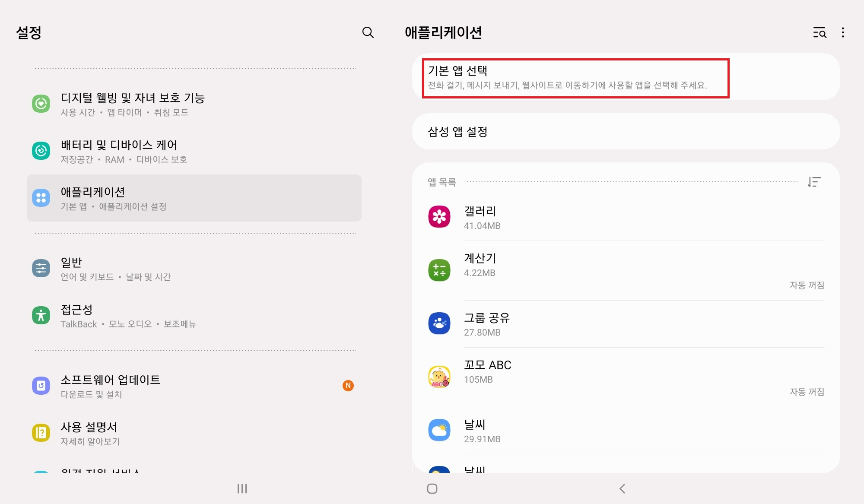Open Digital Wellbeing and parental controls icon
Viewport: 864px width, 504px height.
(41, 104)
